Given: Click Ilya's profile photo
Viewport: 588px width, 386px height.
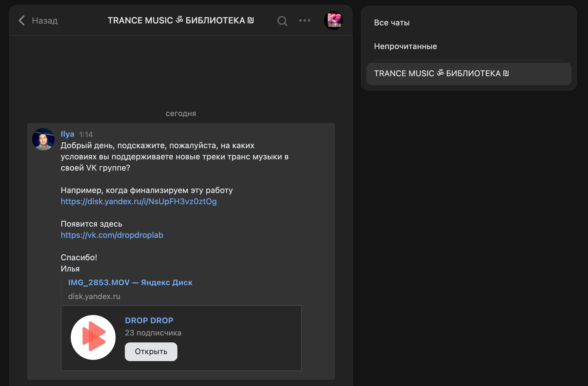Looking at the screenshot, I should pyautogui.click(x=43, y=139).
